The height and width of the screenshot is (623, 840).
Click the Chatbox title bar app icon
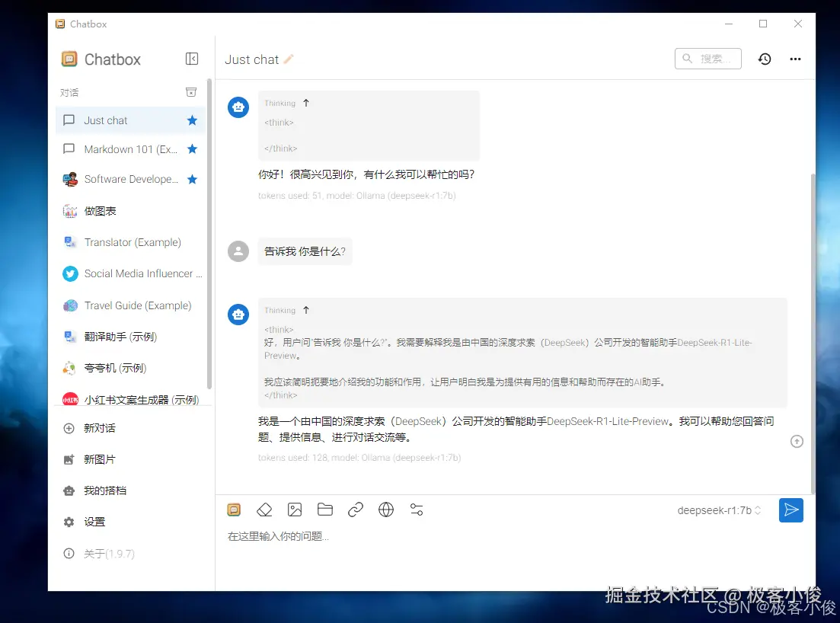[60, 24]
